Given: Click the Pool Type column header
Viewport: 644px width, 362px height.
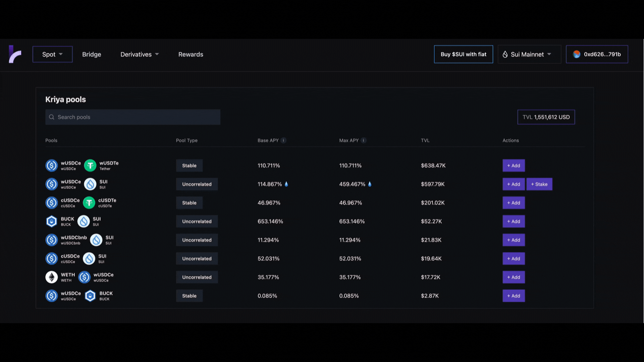Looking at the screenshot, I should coord(186,140).
